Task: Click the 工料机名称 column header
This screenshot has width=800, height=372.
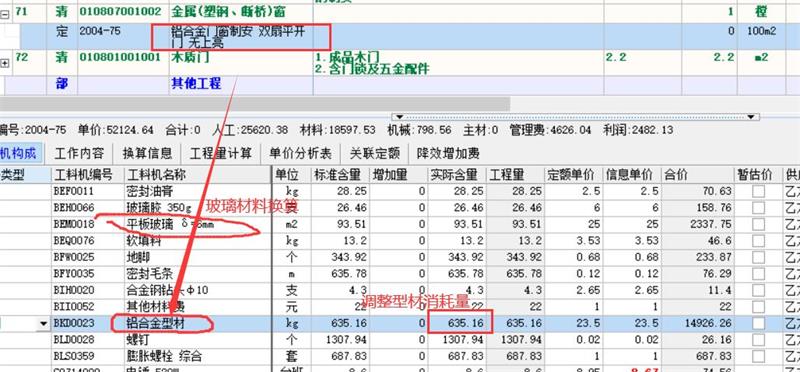Action: point(197,175)
